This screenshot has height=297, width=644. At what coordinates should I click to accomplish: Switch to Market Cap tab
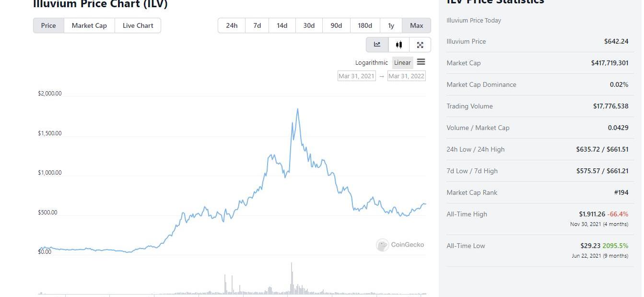(89, 25)
